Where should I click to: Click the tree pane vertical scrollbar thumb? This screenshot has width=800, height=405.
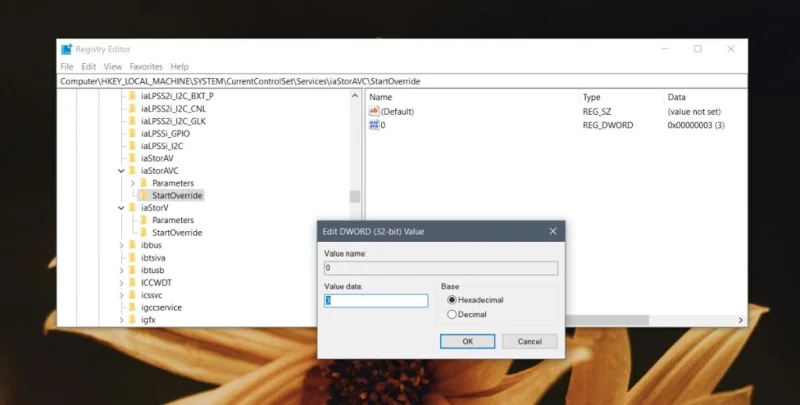(355, 196)
